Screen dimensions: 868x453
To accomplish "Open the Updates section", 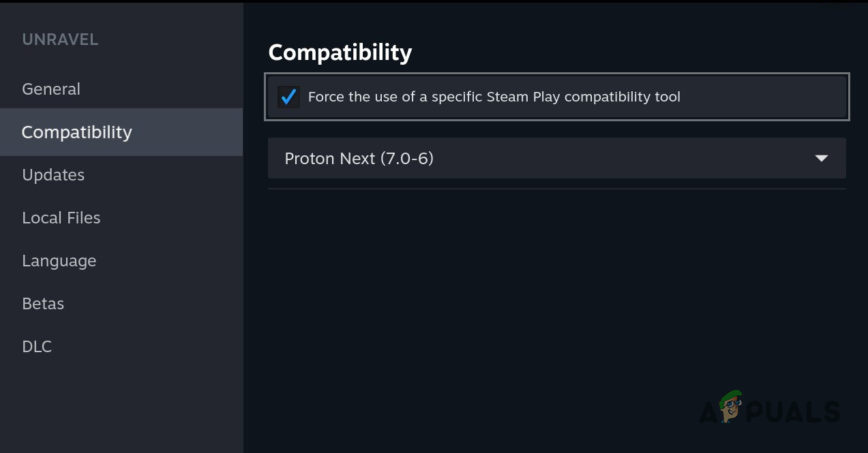I will tap(53, 175).
